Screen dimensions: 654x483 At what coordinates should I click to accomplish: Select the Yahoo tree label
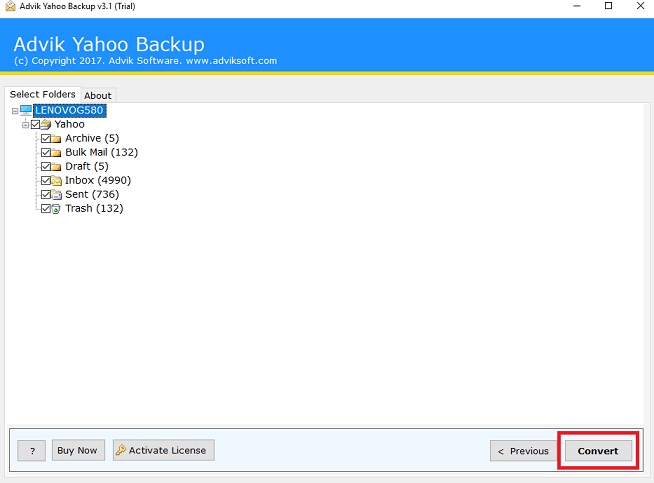click(x=70, y=124)
